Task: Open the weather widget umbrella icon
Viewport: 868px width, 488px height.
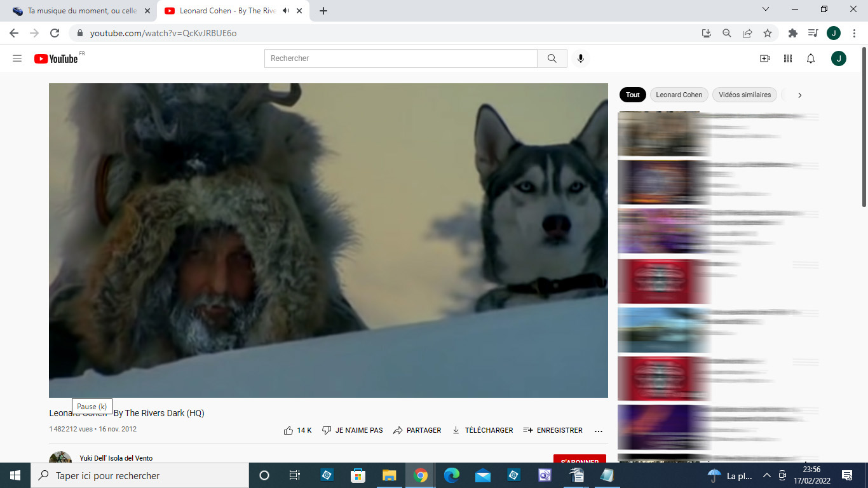Action: pos(714,475)
